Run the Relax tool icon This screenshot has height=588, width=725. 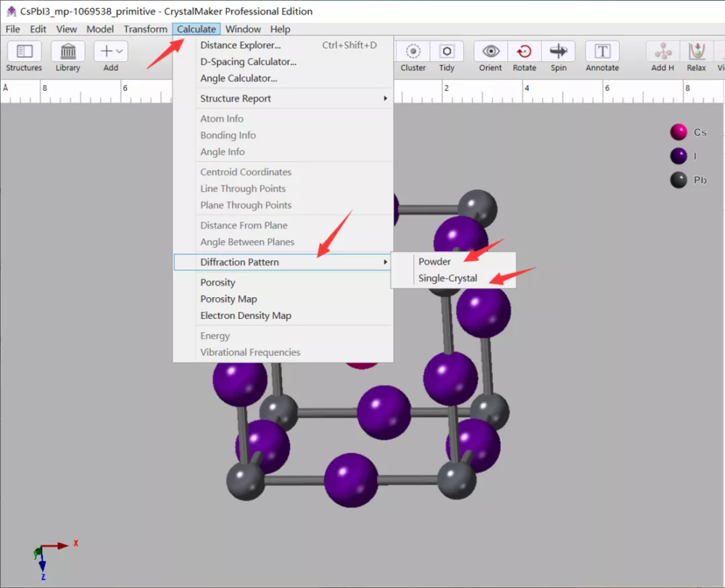click(x=696, y=51)
